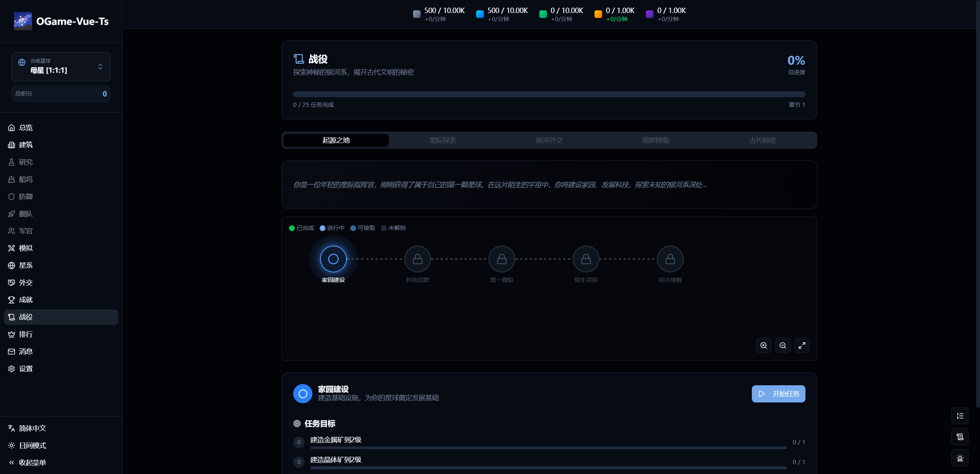
Task: Filter missions by 已完成 (Completed) status
Action: pyautogui.click(x=301, y=228)
